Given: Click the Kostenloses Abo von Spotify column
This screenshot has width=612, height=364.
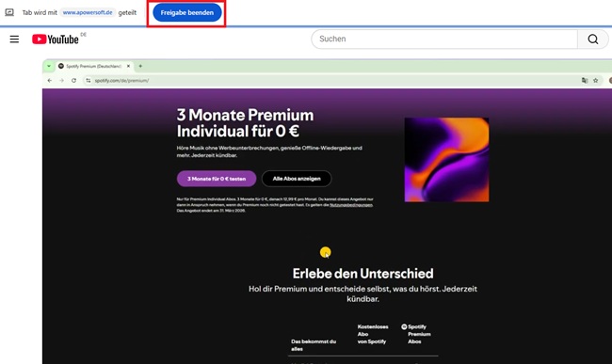Looking at the screenshot, I should [x=373, y=334].
